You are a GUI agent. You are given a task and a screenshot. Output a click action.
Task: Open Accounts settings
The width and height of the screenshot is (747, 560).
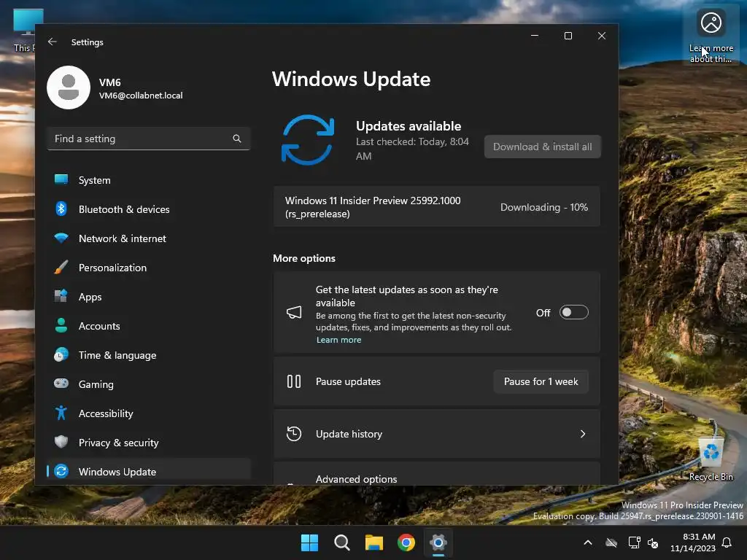coord(149,326)
